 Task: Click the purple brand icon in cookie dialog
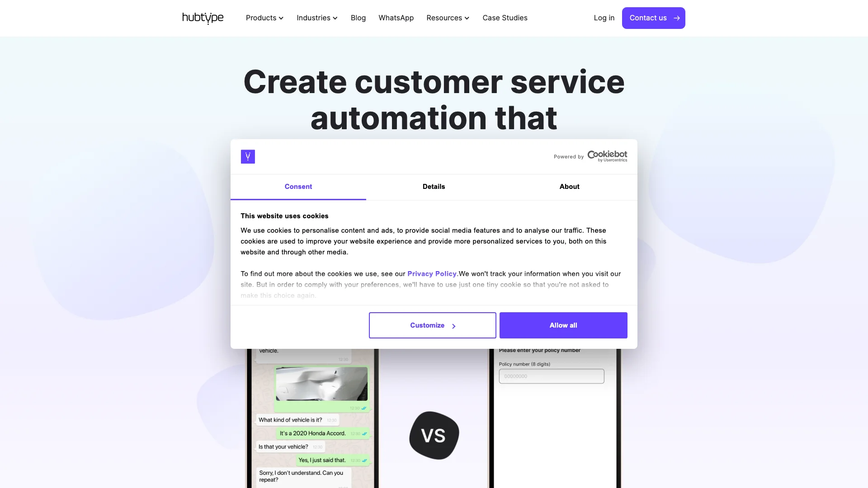[x=247, y=156]
